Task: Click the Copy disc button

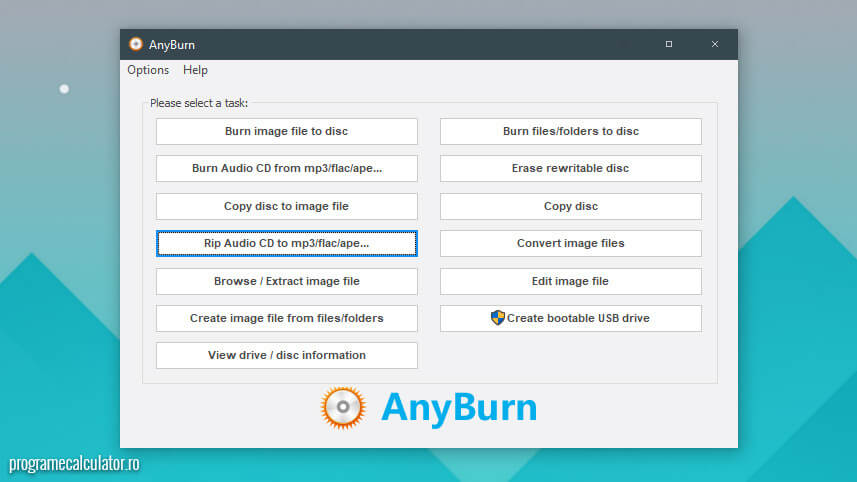Action: (x=570, y=206)
